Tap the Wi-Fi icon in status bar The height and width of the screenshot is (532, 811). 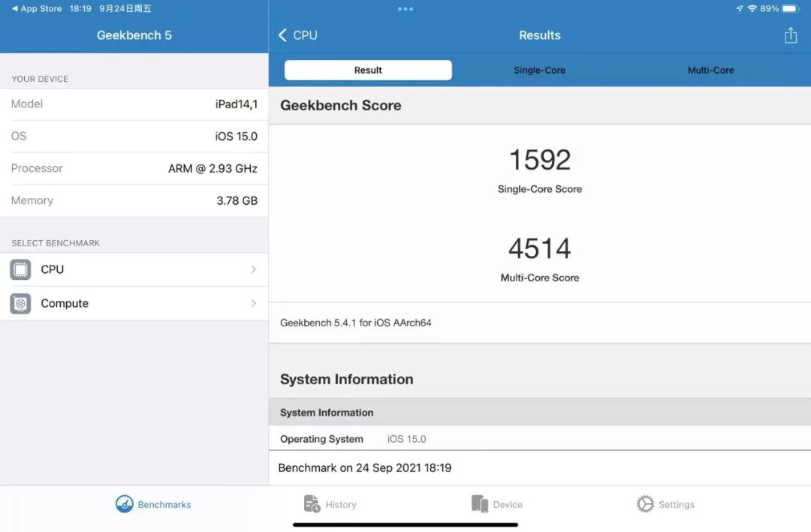pos(751,8)
